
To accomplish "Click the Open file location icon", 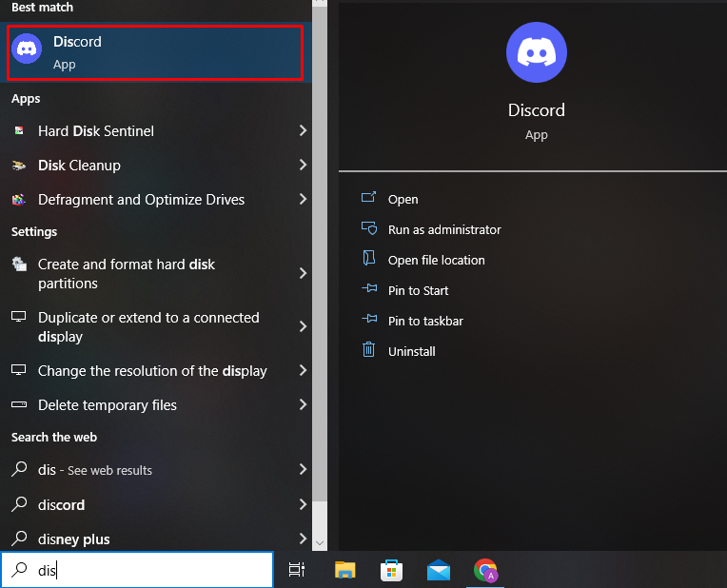I will [368, 258].
